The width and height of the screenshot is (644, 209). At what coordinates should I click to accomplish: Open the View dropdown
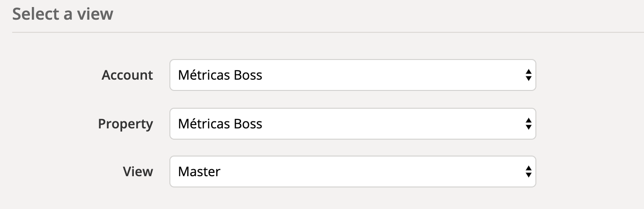click(352, 172)
